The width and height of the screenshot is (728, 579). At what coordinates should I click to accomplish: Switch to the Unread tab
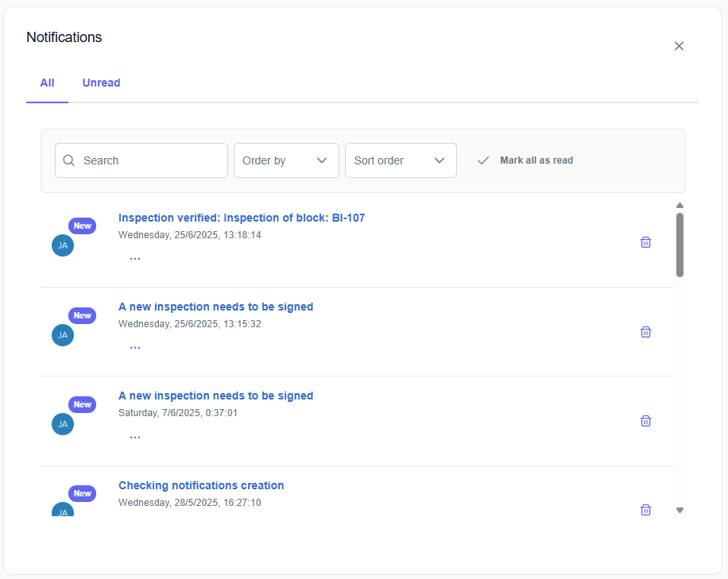pos(101,83)
